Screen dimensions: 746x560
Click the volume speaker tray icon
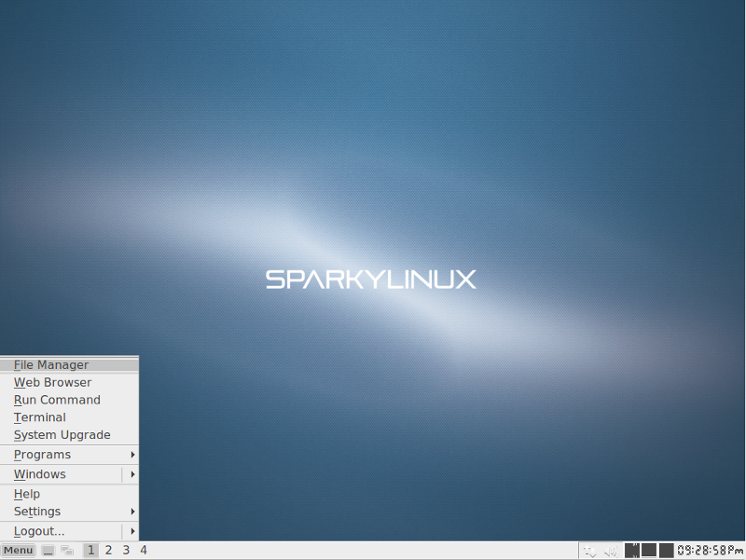click(x=611, y=552)
